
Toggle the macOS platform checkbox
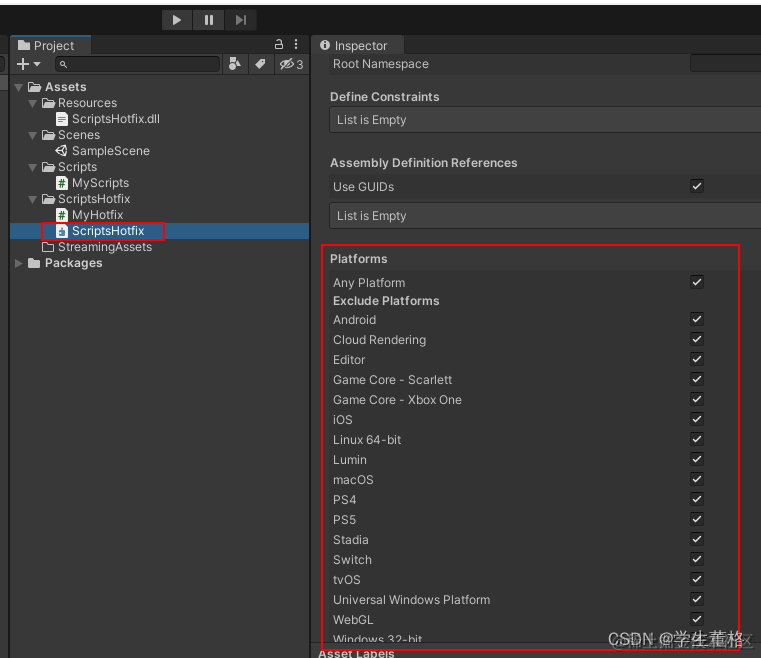click(x=697, y=479)
